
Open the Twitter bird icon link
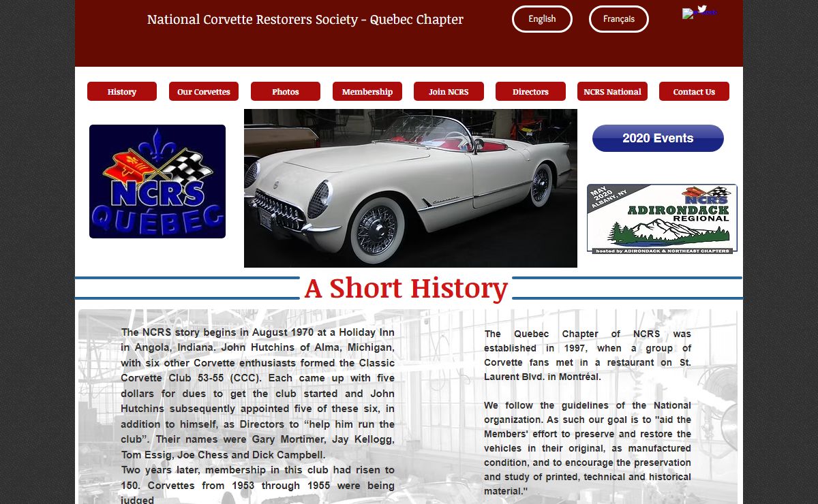pos(702,9)
